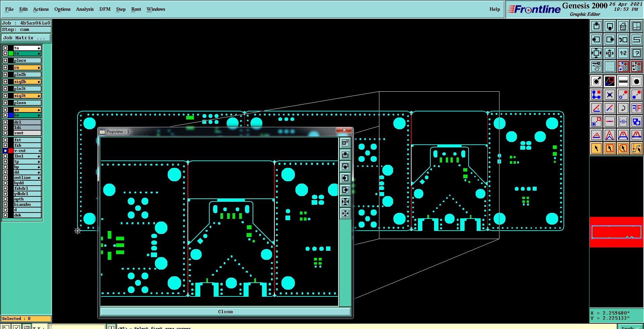Screen dimensions: 644x329
Task: Click the Job Matrix button
Action: (x=26, y=38)
